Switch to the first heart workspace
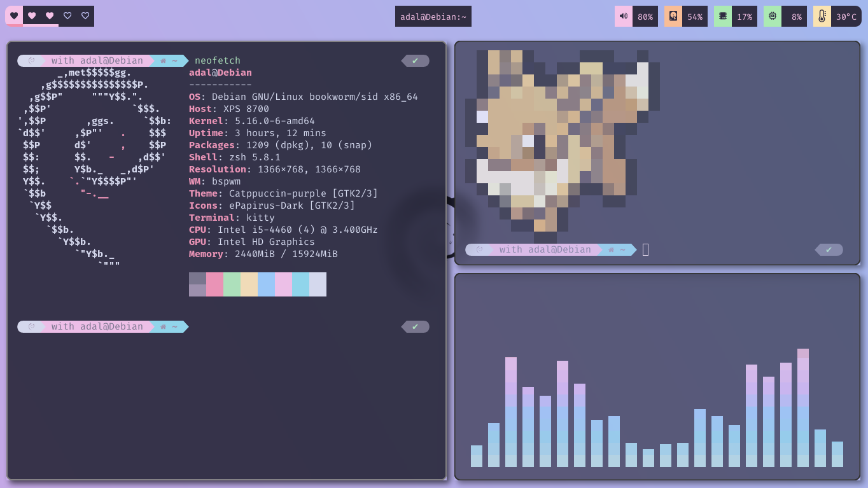 (14, 16)
